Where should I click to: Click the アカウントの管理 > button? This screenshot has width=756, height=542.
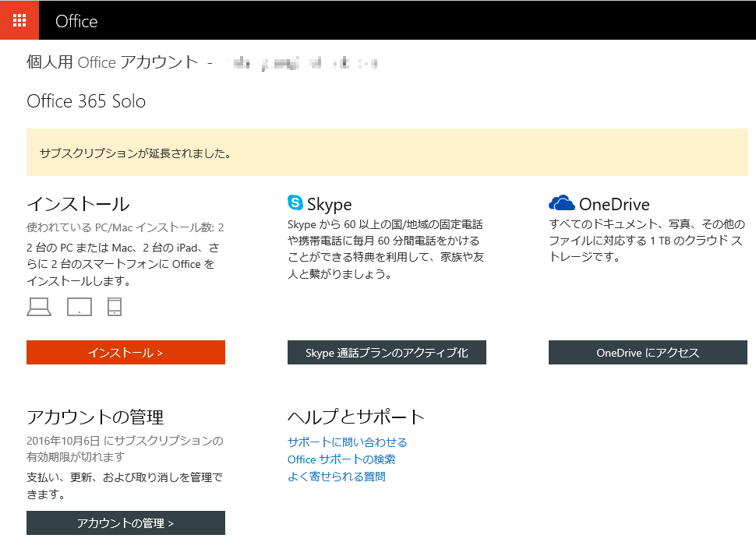(125, 523)
